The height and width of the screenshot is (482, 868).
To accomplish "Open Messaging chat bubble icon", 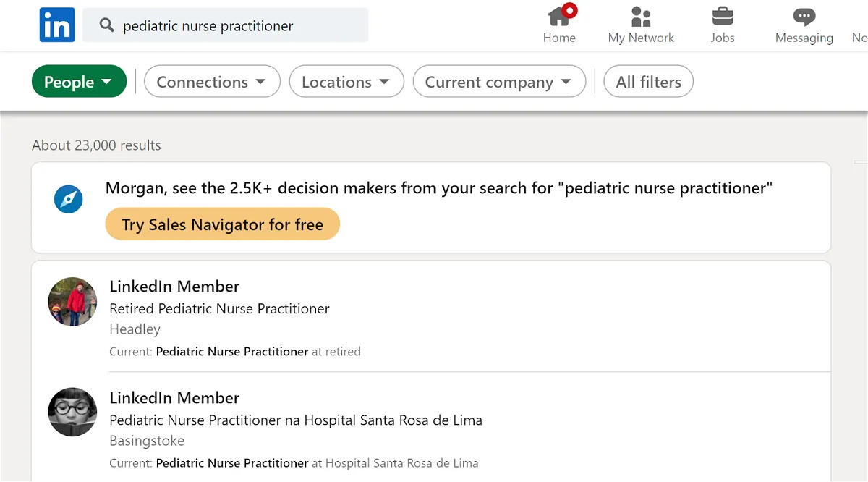I will tap(804, 17).
